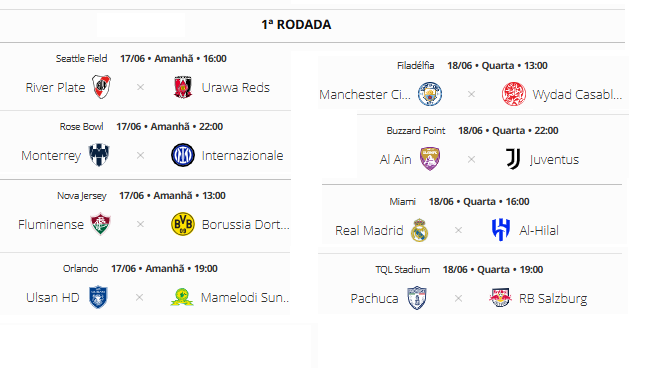
Task: Select the Pachuca shield badge
Action: tap(417, 298)
